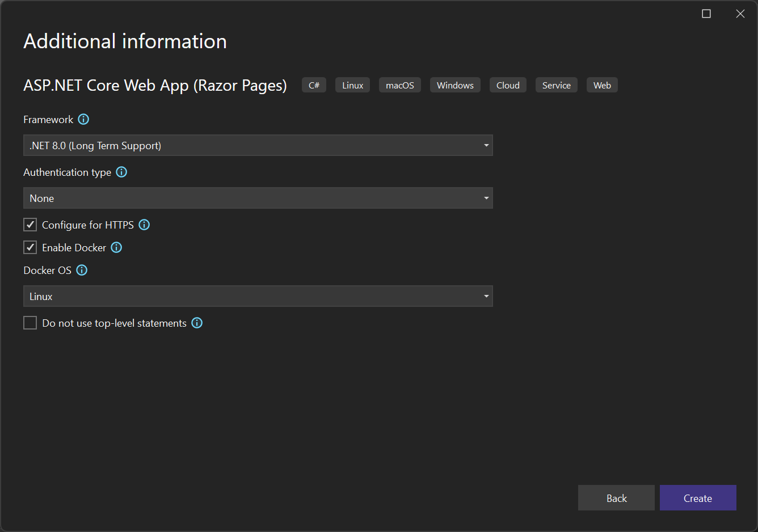Open the Docker OS info tooltip
Viewport: 758px width, 532px height.
point(82,270)
